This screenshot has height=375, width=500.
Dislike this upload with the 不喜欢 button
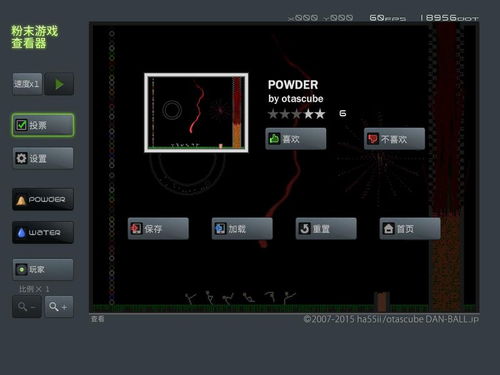[x=394, y=139]
